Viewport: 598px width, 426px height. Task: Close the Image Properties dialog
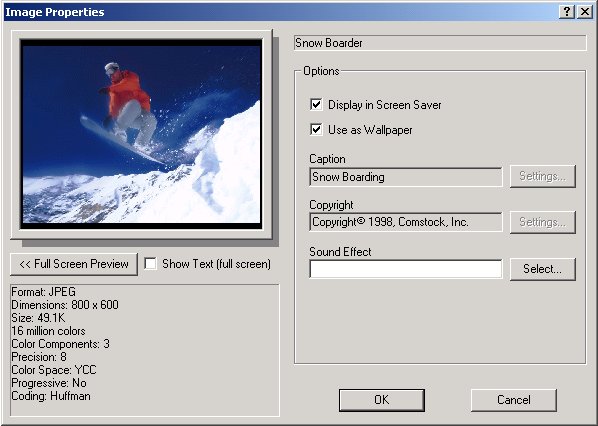(x=585, y=12)
